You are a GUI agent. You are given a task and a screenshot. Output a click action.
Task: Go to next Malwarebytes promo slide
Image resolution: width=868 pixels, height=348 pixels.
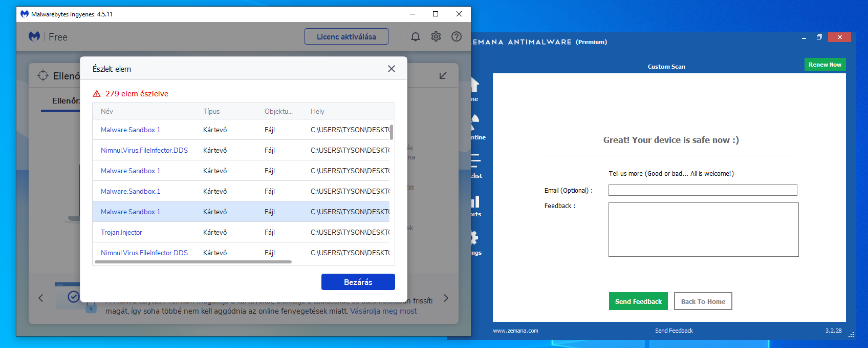tap(446, 298)
